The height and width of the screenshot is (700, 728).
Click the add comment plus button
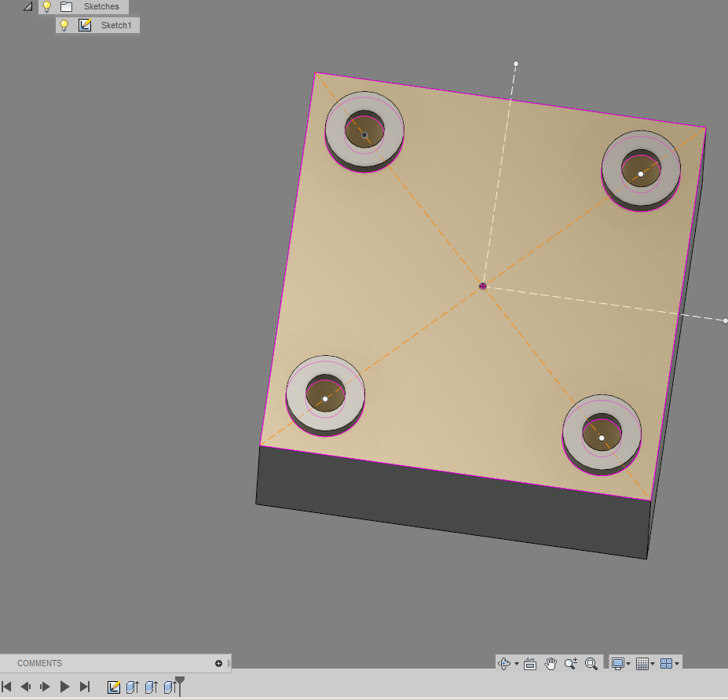tap(218, 663)
